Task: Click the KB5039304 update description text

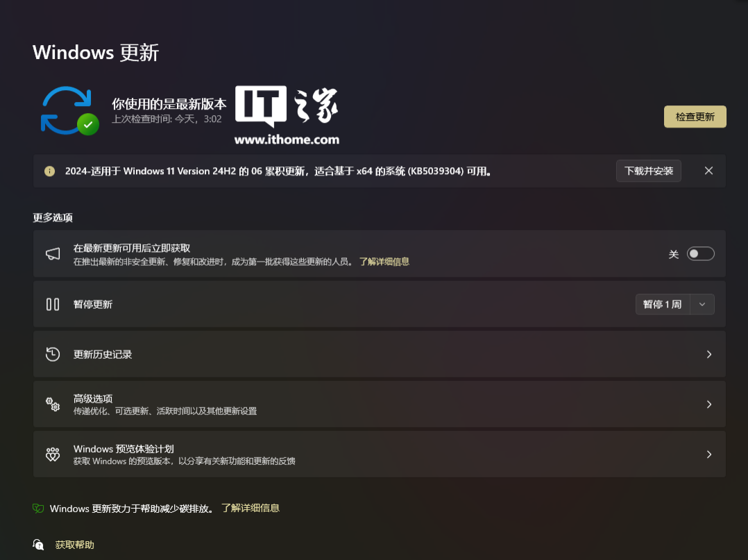Action: pos(278,171)
